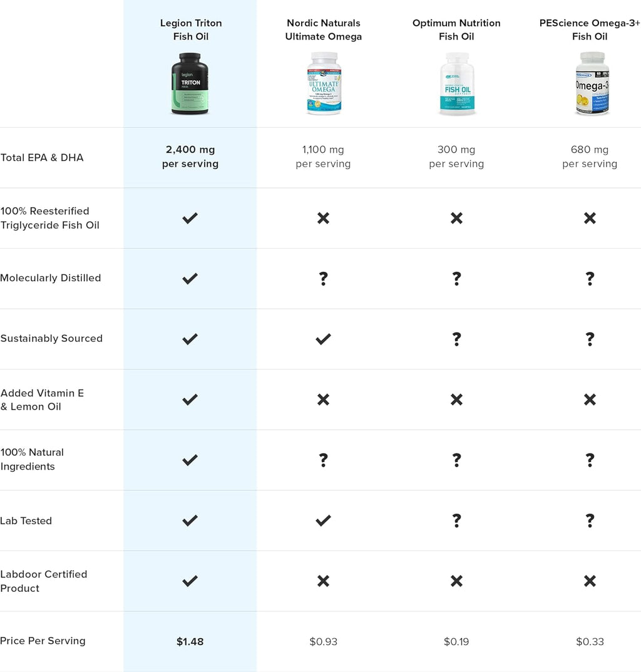The image size is (641, 672).
Task: Click PEScience's Labdoor Certified X mark
Action: coord(590,581)
